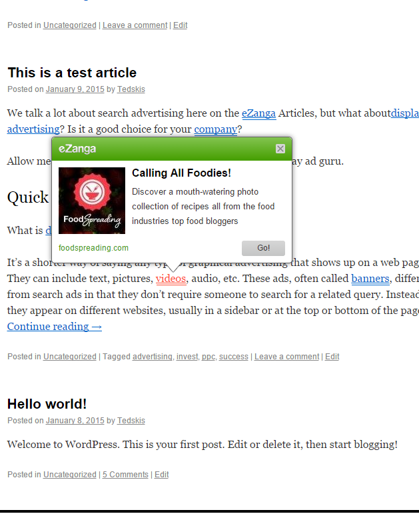
Task: Open Uncategorized category under Hello world
Action: pyautogui.click(x=70, y=474)
